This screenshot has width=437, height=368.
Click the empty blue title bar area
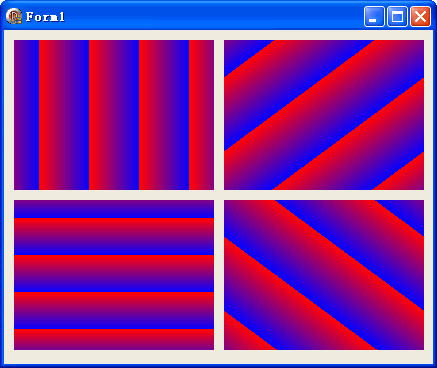(213, 16)
